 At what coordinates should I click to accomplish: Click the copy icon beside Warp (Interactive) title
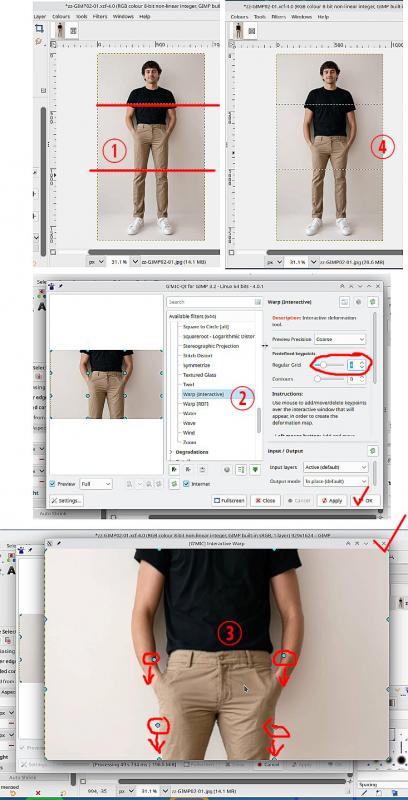pyautogui.click(x=344, y=302)
